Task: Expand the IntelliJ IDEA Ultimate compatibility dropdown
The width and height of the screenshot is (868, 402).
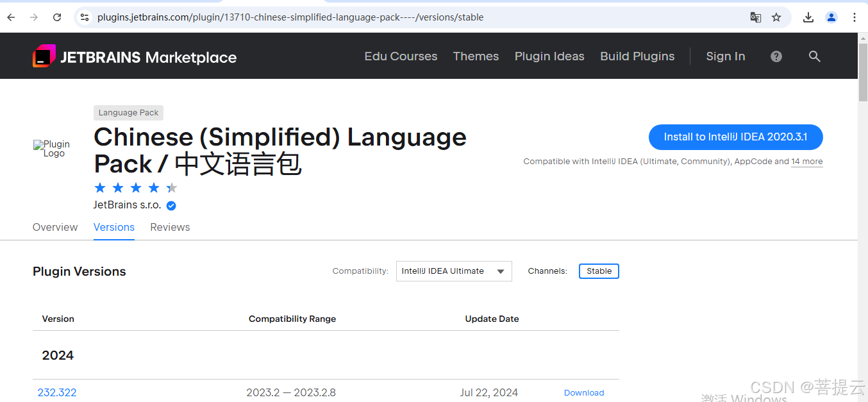Action: pyautogui.click(x=454, y=271)
